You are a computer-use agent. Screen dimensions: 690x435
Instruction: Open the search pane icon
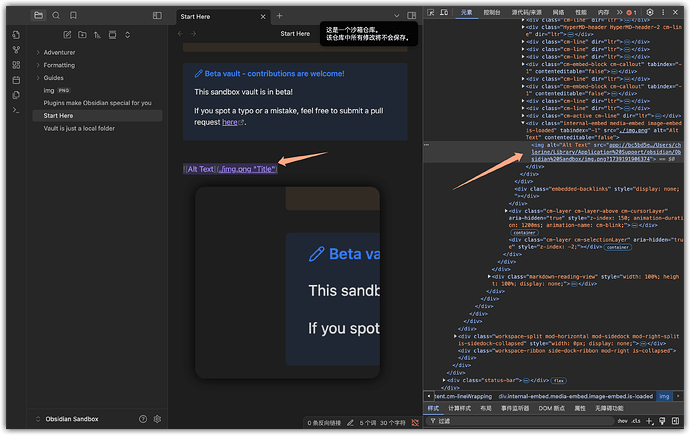point(56,15)
